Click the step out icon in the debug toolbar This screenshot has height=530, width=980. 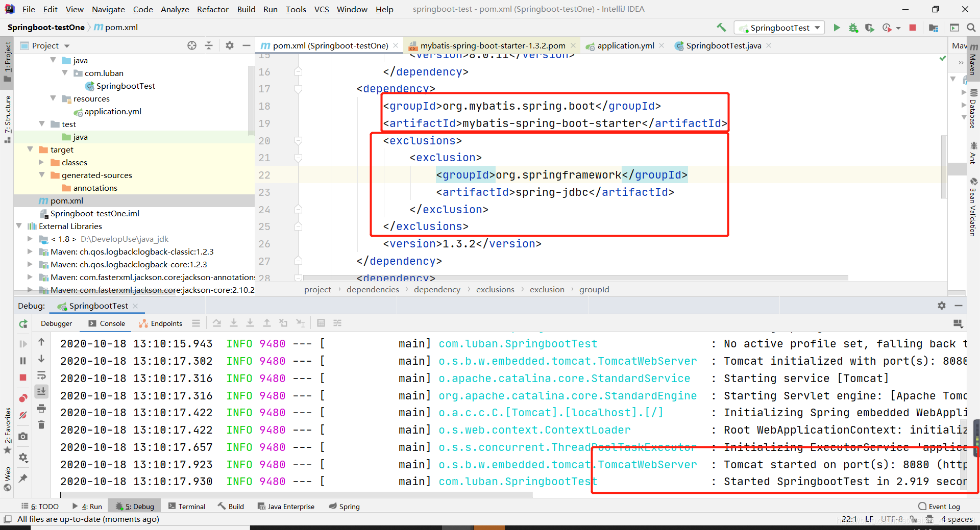click(x=267, y=323)
